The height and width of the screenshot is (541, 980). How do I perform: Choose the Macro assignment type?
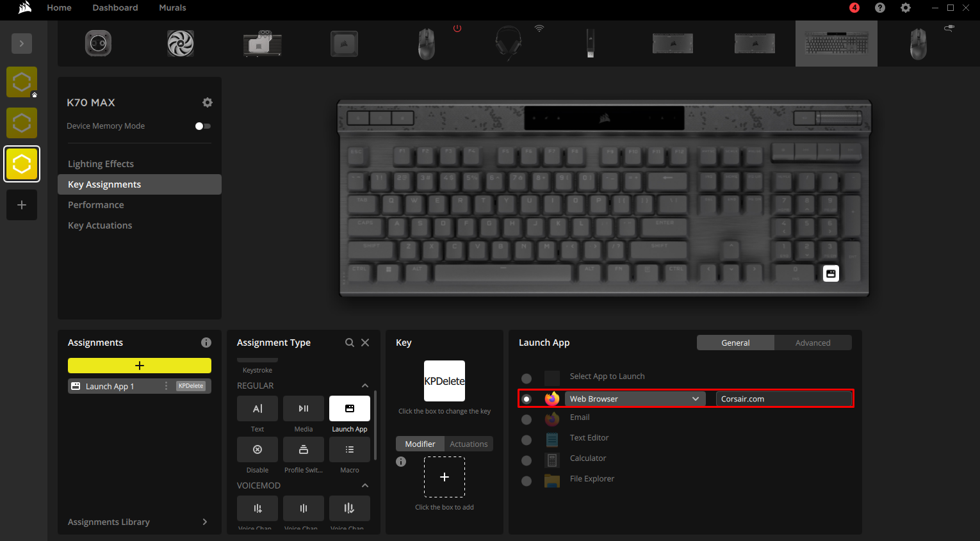click(349, 449)
